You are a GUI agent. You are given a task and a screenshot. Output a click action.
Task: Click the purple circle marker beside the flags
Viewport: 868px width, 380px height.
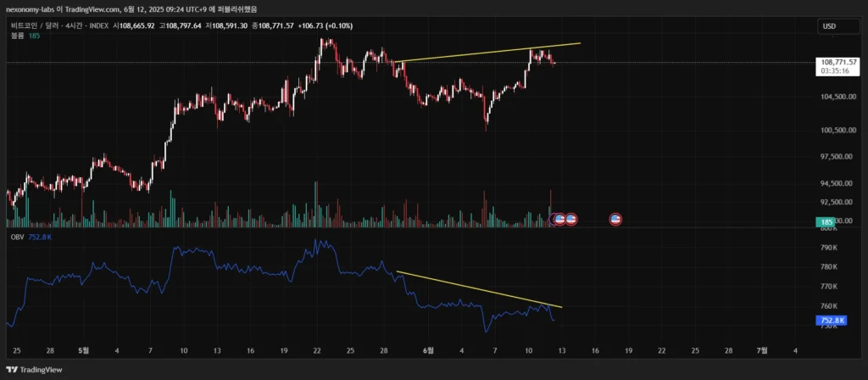tap(554, 220)
